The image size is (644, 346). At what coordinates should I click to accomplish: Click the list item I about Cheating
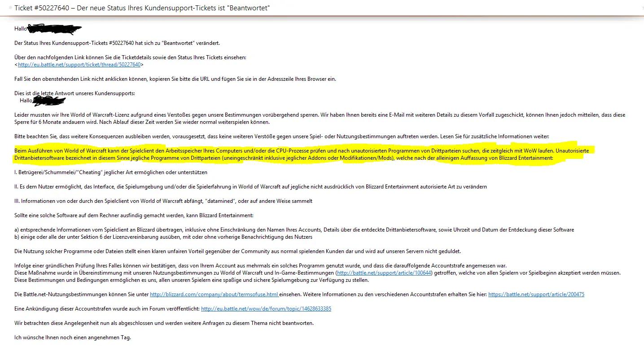tap(110, 172)
